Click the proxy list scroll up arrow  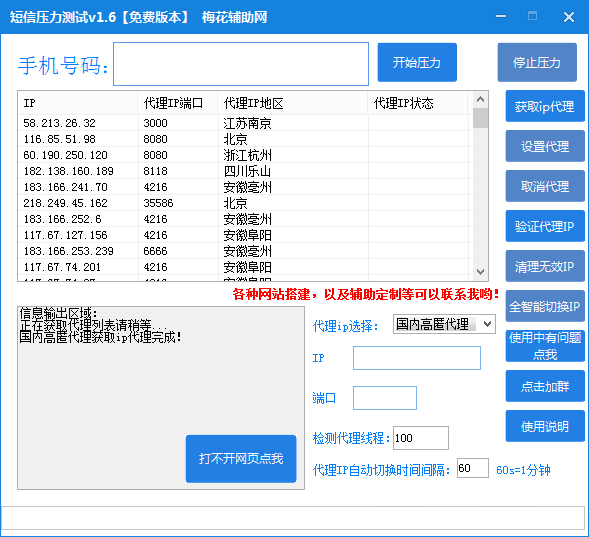tap(480, 100)
